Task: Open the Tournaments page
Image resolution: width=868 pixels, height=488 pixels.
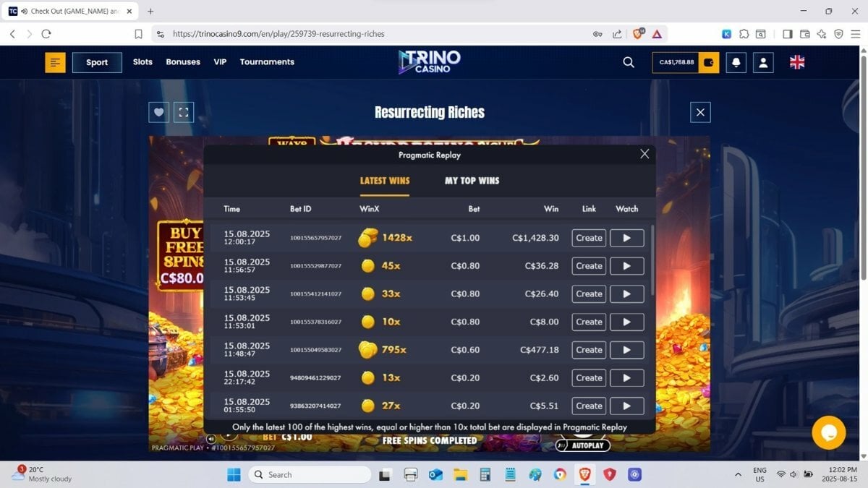Action: pyautogui.click(x=267, y=62)
